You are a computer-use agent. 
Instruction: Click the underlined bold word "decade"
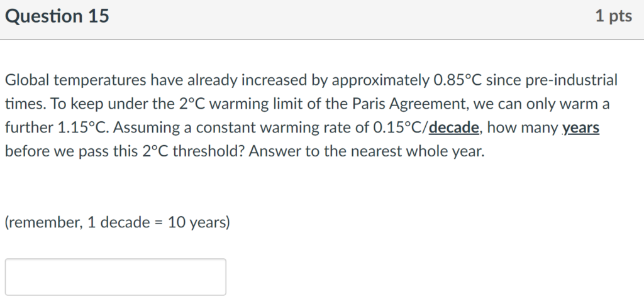pos(453,128)
